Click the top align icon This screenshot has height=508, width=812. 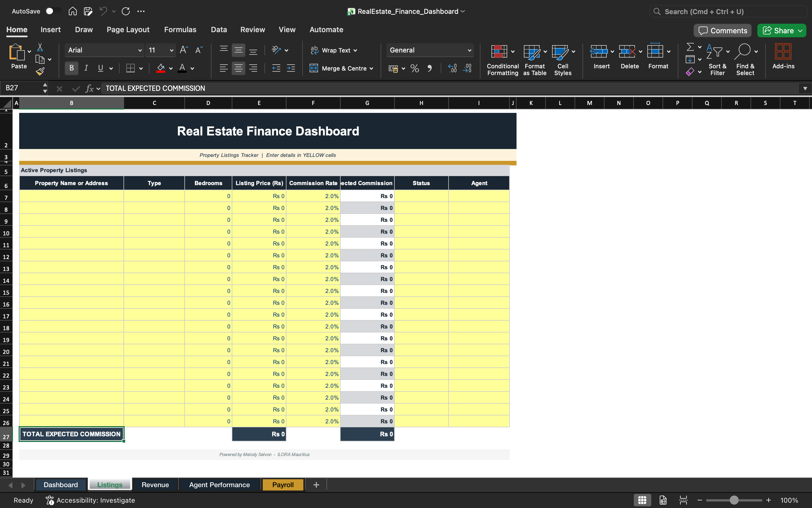pyautogui.click(x=224, y=50)
